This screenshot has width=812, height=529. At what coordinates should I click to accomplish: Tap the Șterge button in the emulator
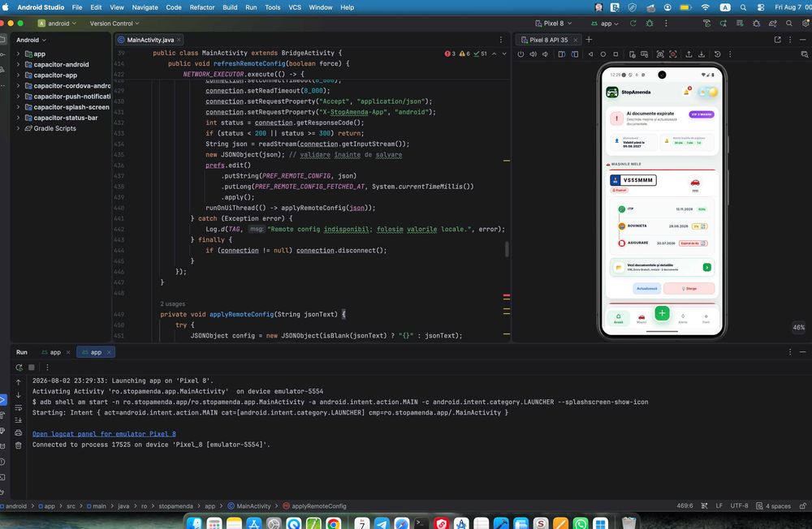(689, 288)
